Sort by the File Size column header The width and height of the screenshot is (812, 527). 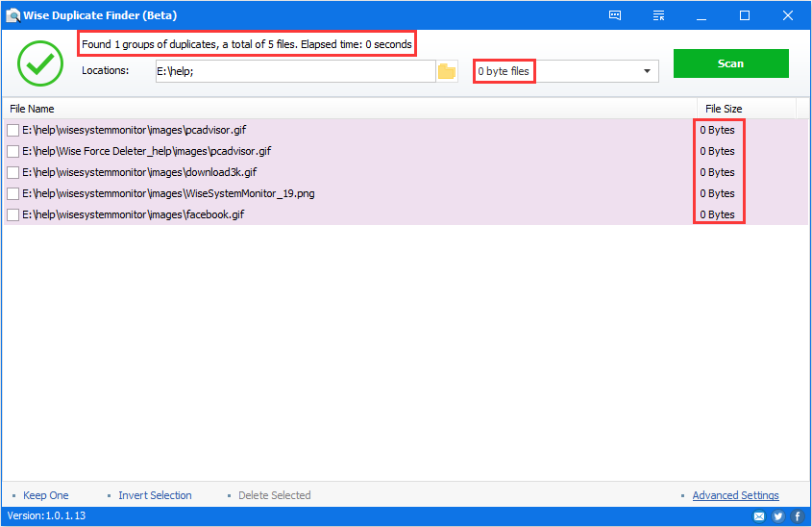747,109
